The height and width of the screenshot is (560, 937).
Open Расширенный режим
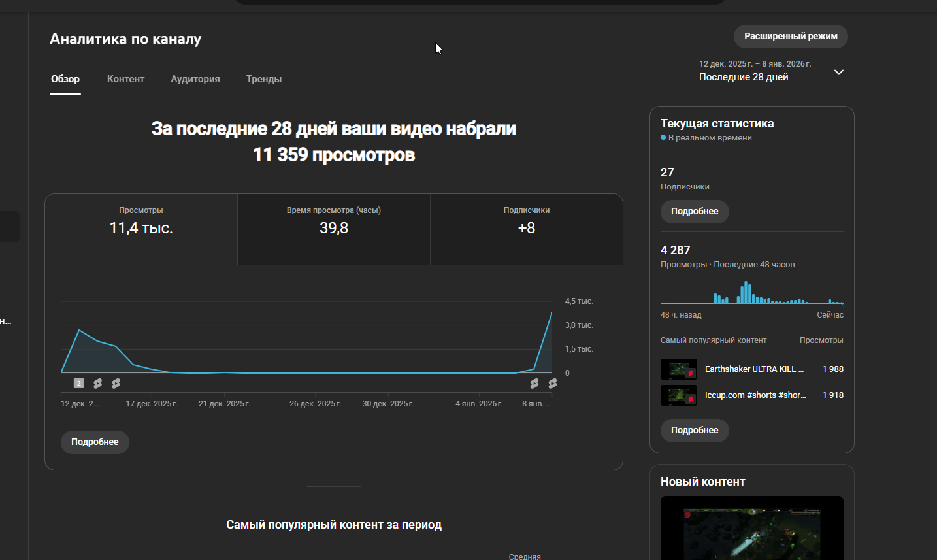pos(791,37)
